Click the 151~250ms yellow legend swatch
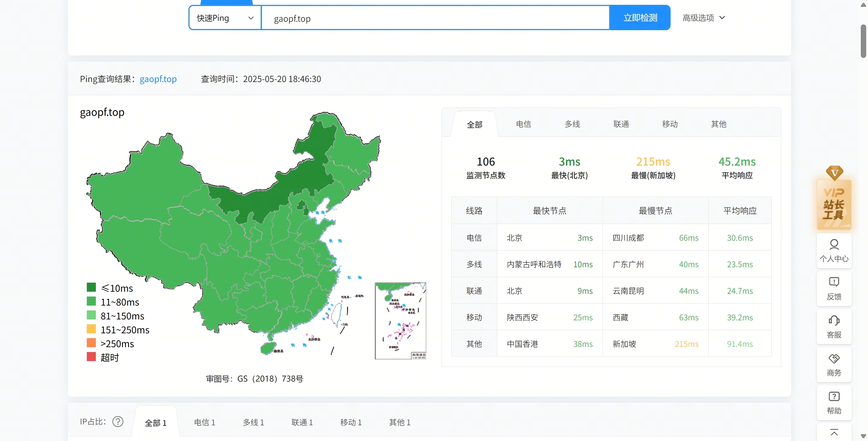Screen dimensions: 868x441 91,329
